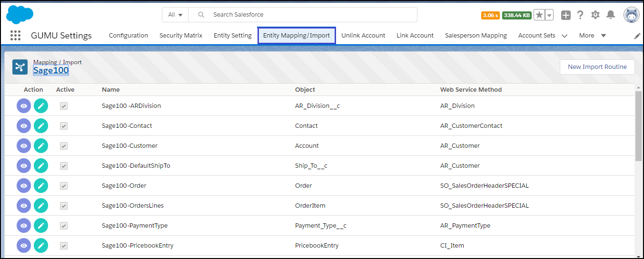Toggle Active checkbox for Sage100-OrdersLines

pyautogui.click(x=64, y=206)
